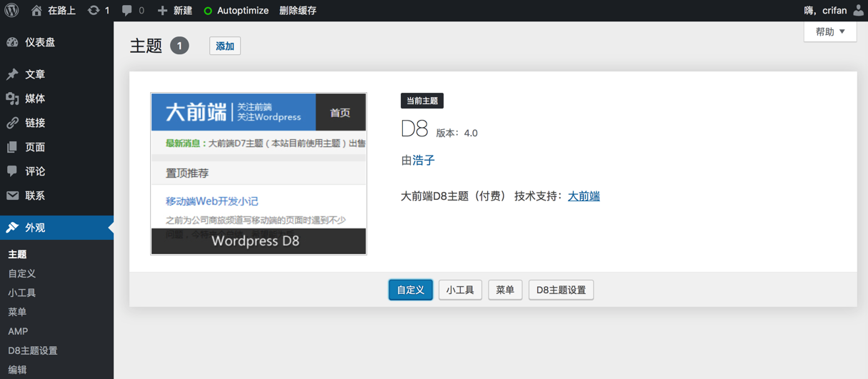Click theme name D8 heading
Image resolution: width=868 pixels, height=379 pixels.
coord(414,129)
